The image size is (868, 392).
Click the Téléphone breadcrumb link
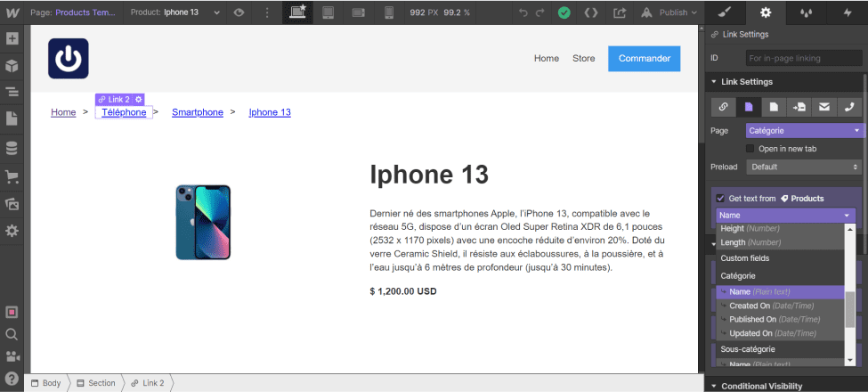pos(124,112)
